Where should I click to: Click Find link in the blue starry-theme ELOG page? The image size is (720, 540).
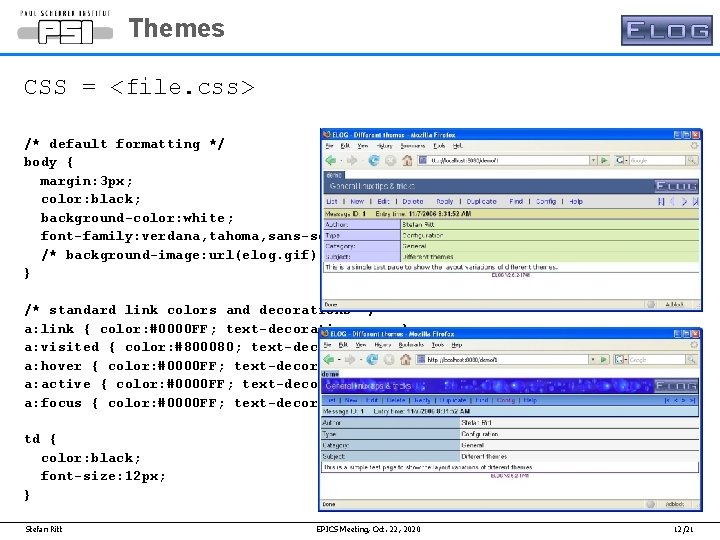(x=481, y=400)
